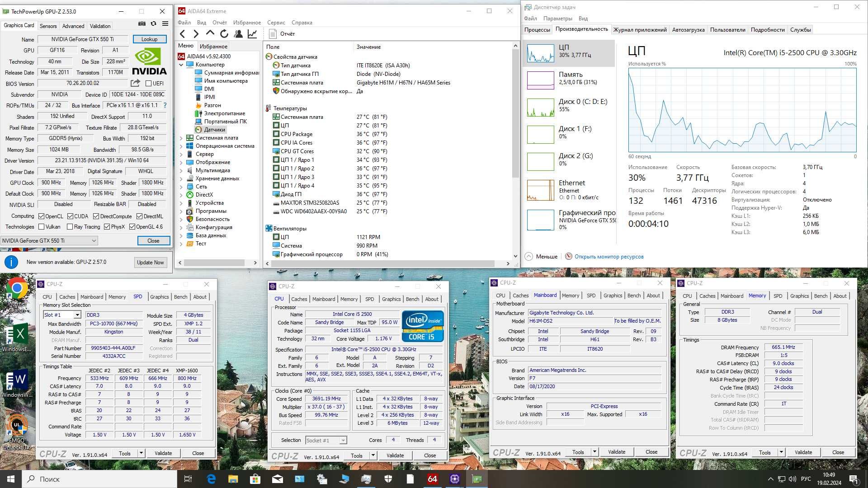The image size is (868, 488).
Task: Click AIDA64 sensor list vertical scrollbar
Action: click(x=515, y=150)
